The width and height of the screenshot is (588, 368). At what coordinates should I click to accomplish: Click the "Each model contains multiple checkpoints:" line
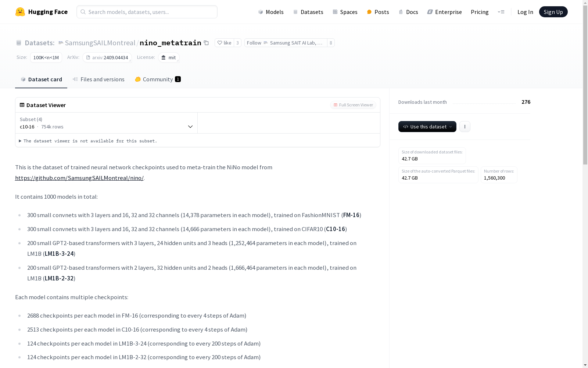click(72, 297)
